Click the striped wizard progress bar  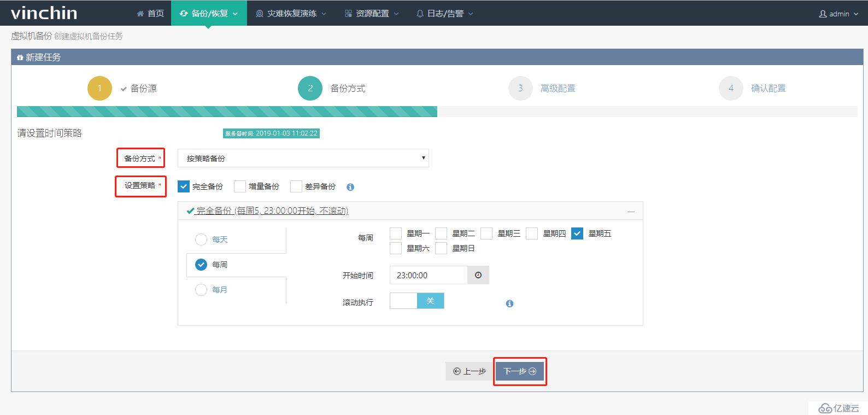(x=227, y=112)
